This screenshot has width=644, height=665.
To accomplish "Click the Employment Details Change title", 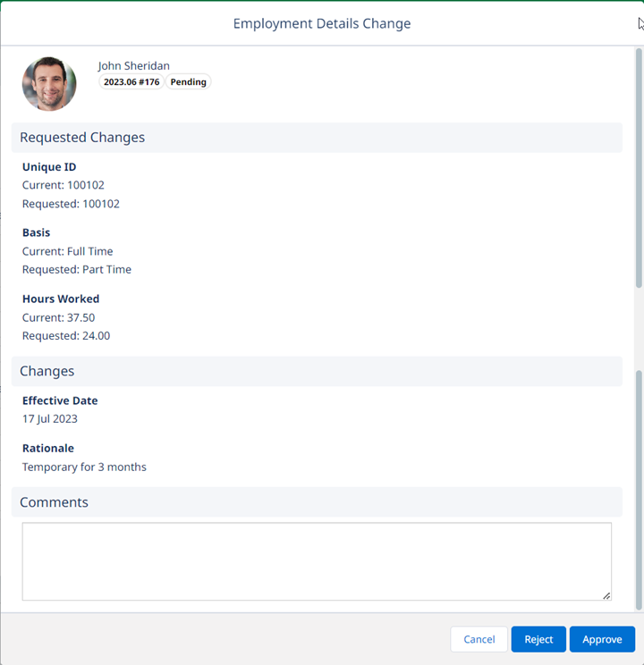I will pyautogui.click(x=322, y=23).
